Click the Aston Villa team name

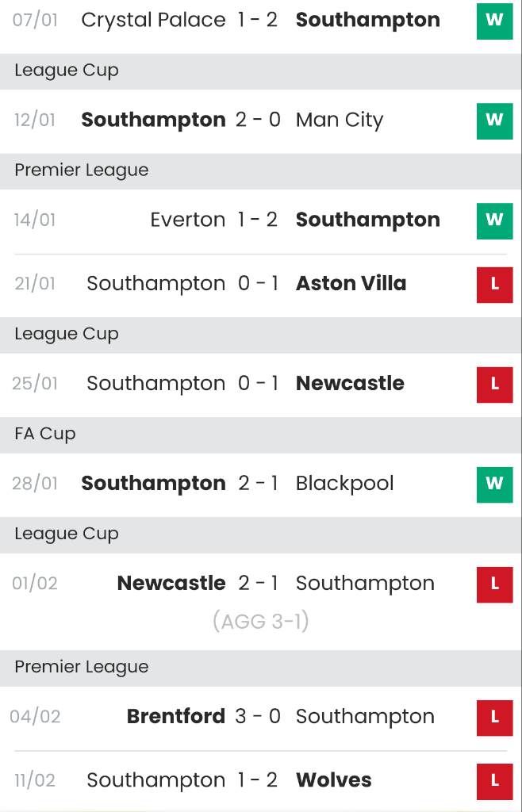click(x=351, y=284)
